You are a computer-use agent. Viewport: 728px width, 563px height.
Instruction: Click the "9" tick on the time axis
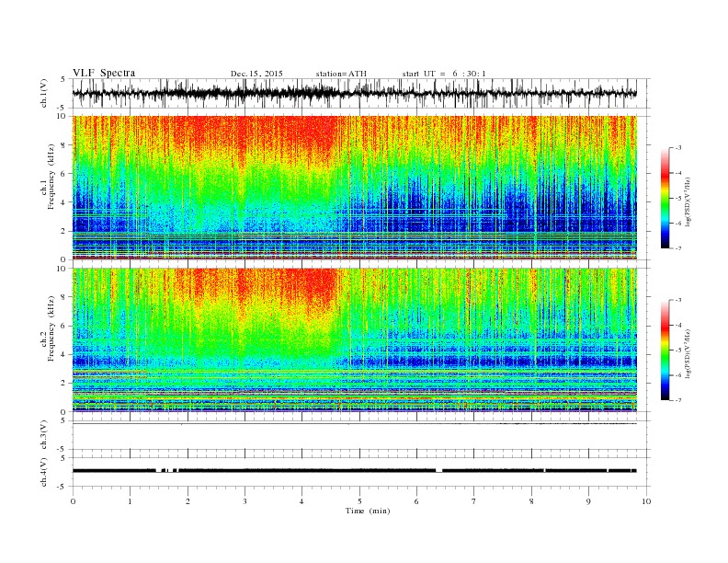pos(588,501)
